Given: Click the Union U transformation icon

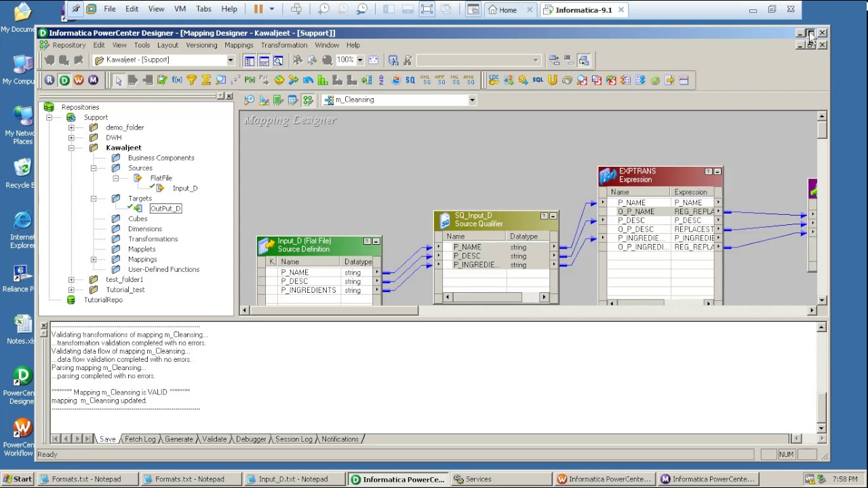Looking at the screenshot, I should (x=553, y=80).
